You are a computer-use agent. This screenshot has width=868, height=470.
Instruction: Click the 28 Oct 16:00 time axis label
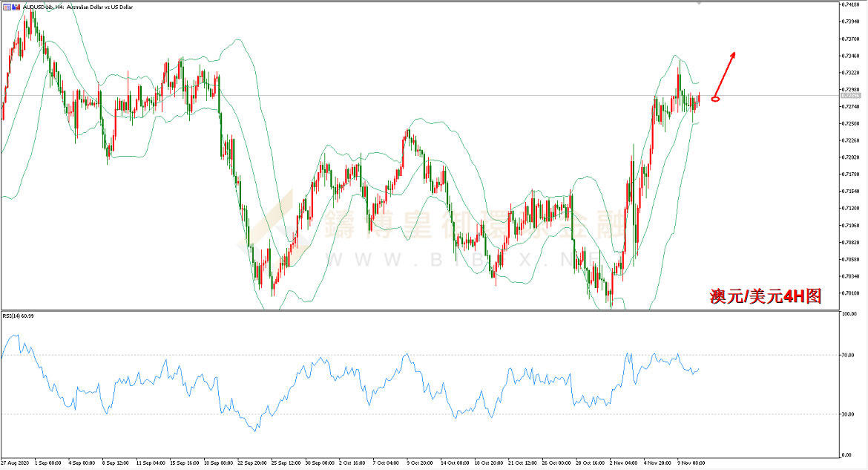590,463
